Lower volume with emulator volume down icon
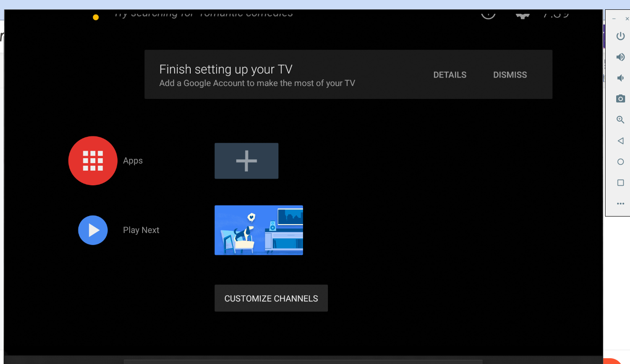 (x=620, y=78)
